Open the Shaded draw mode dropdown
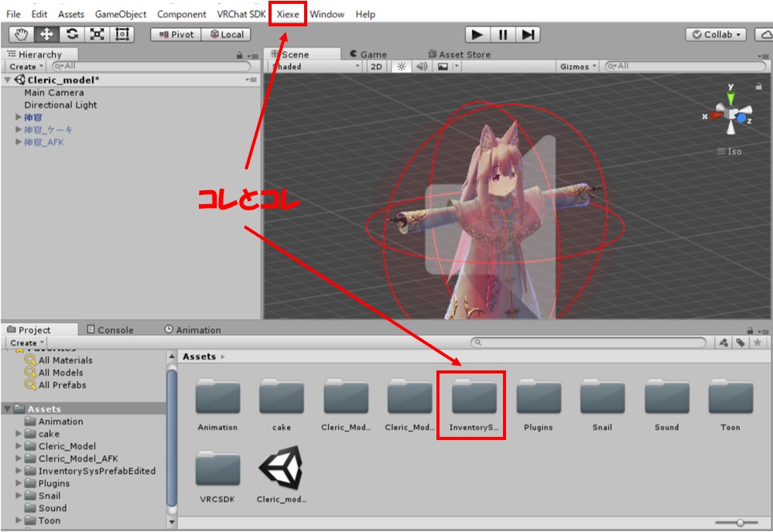 [314, 66]
